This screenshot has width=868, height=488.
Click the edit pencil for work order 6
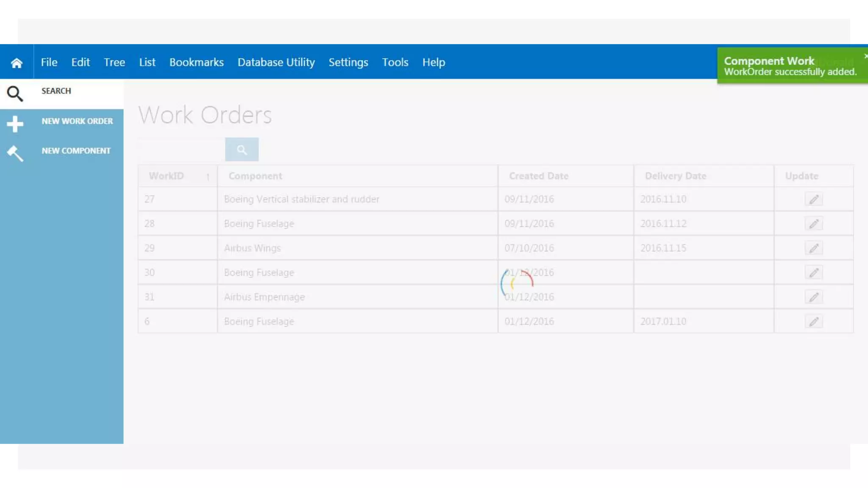coord(813,322)
